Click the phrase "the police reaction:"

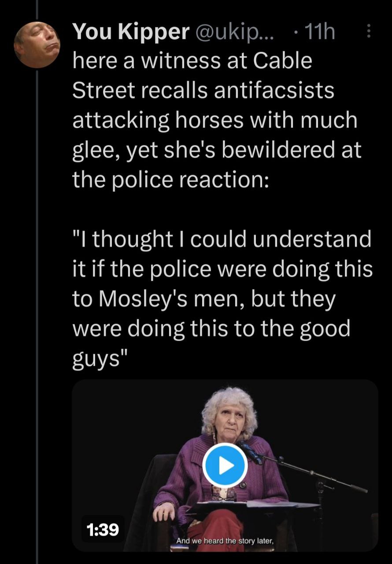coord(170,180)
